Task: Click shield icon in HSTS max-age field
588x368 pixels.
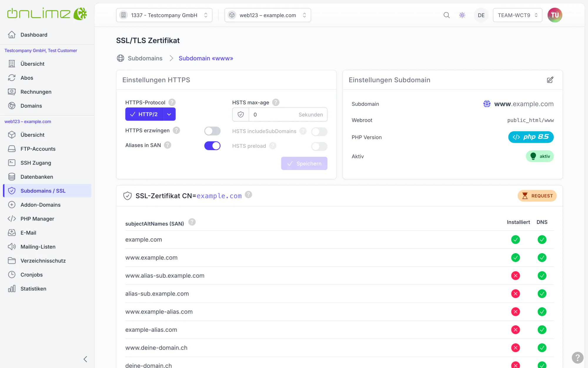Action: pos(241,115)
